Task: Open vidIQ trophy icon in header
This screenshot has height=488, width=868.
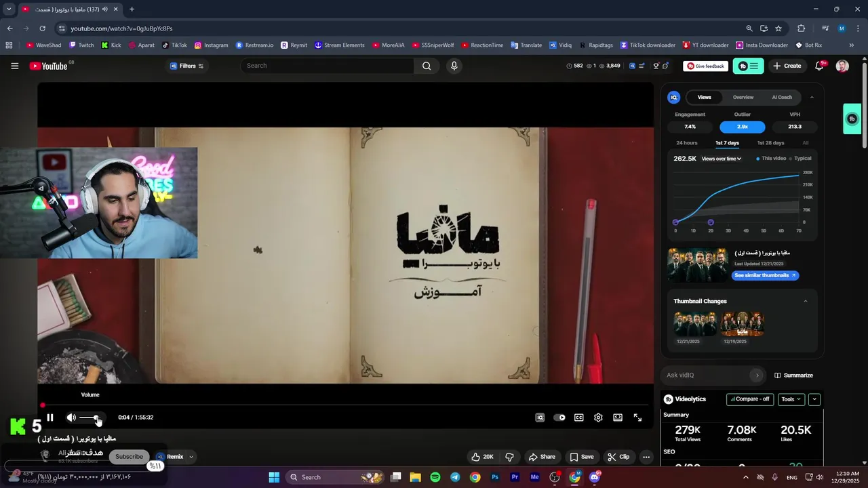Action: point(656,66)
